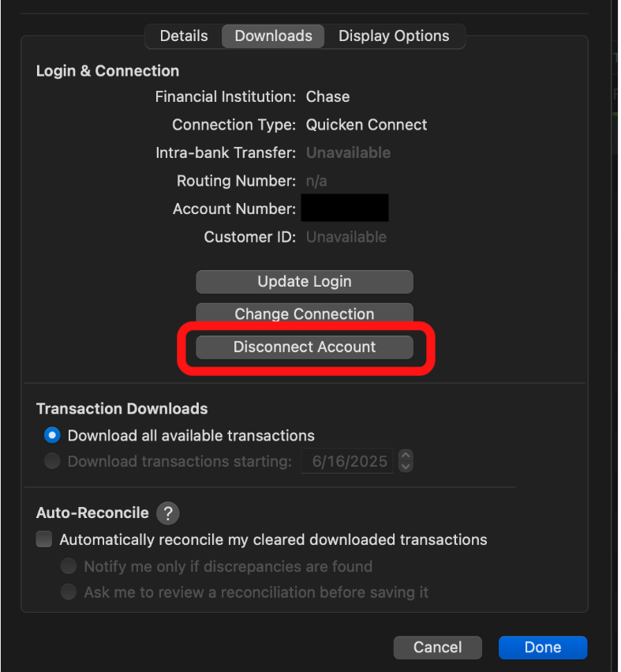This screenshot has height=672, width=621.
Task: Select the Downloads tab
Action: click(273, 36)
